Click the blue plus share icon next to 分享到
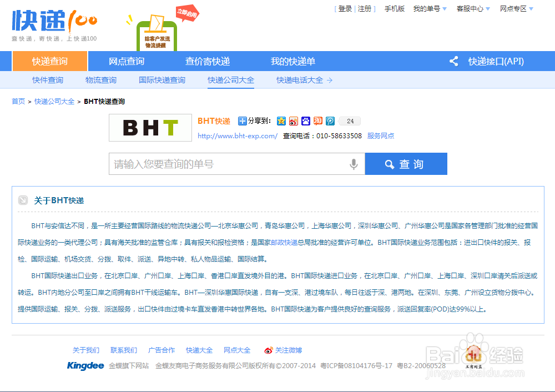The image size is (555, 392). click(x=242, y=121)
